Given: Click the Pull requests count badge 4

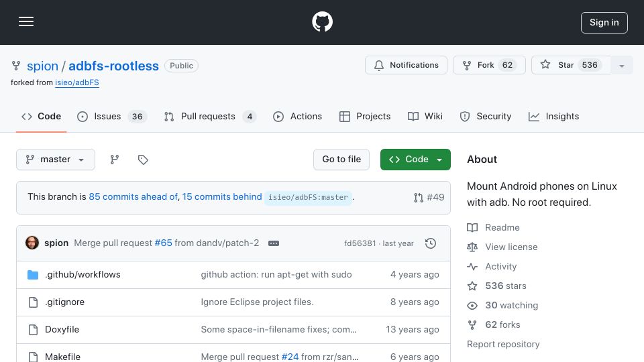Looking at the screenshot, I should 250,117.
